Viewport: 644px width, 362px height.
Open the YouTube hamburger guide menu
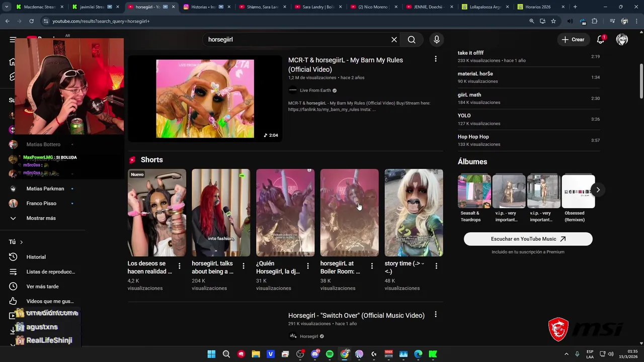tap(12, 40)
